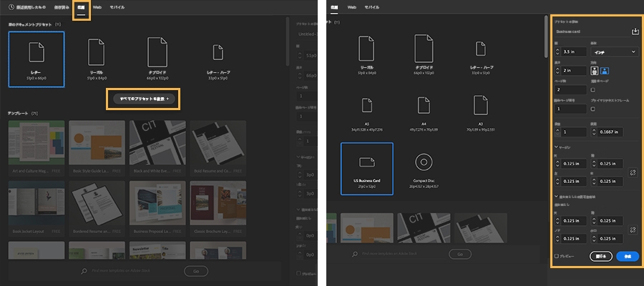Screen dimensions: 644x286
Task: Select the portrait orientation icon
Action: [x=595, y=71]
